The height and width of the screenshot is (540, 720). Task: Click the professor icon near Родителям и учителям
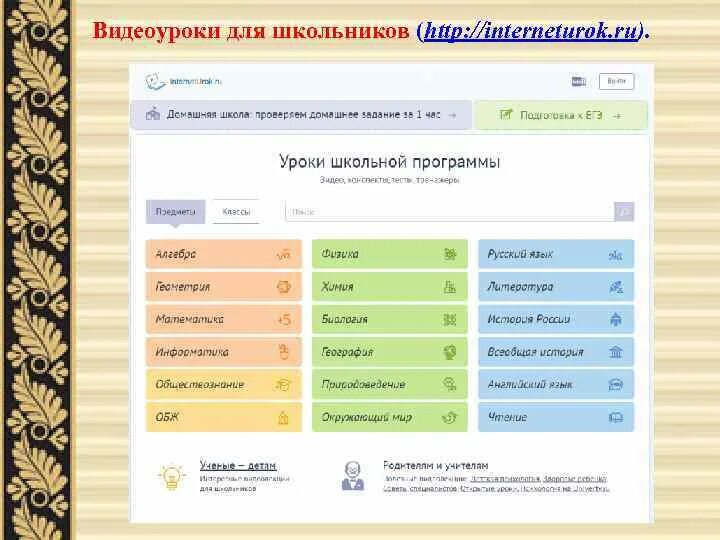352,476
